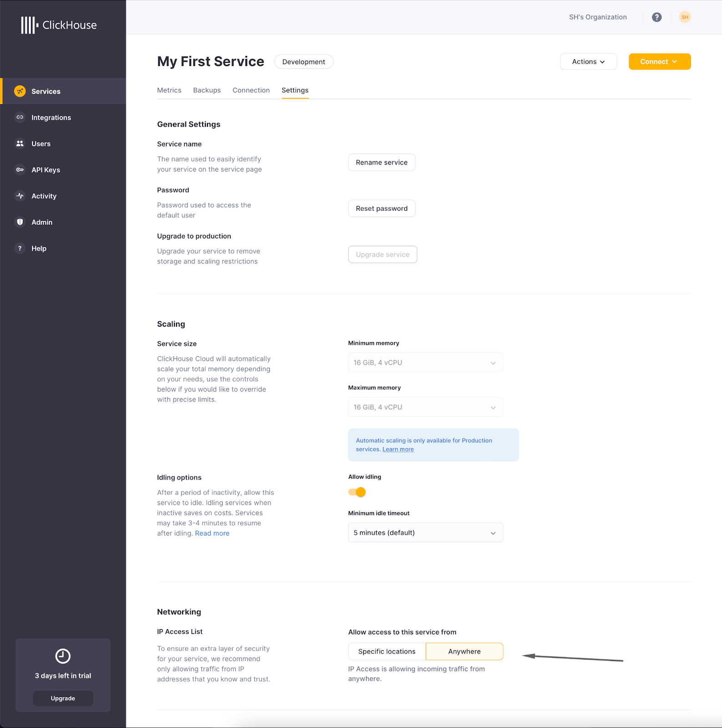This screenshot has width=722, height=728.
Task: Click the help question mark icon in header
Action: tap(656, 17)
